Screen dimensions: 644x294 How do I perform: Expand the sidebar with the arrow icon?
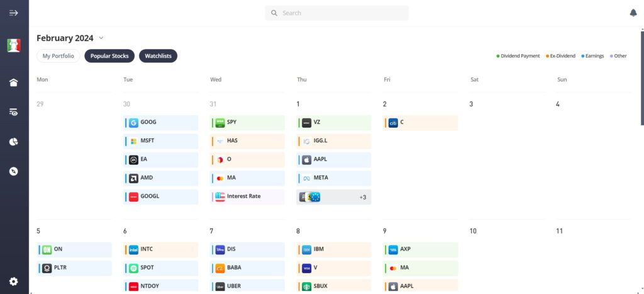point(14,13)
